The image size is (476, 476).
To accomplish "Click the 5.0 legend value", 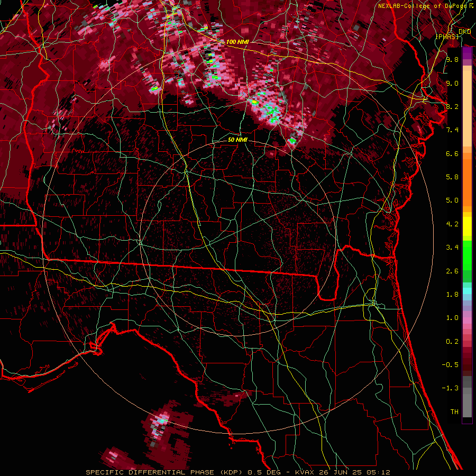I will [452, 200].
